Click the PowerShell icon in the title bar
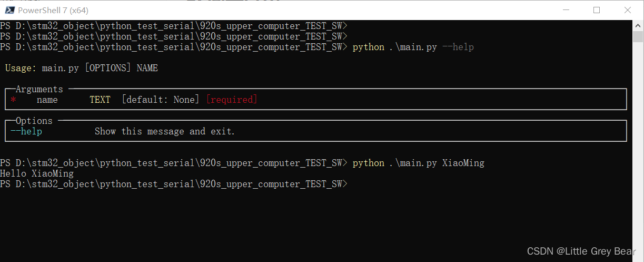 (x=9, y=10)
